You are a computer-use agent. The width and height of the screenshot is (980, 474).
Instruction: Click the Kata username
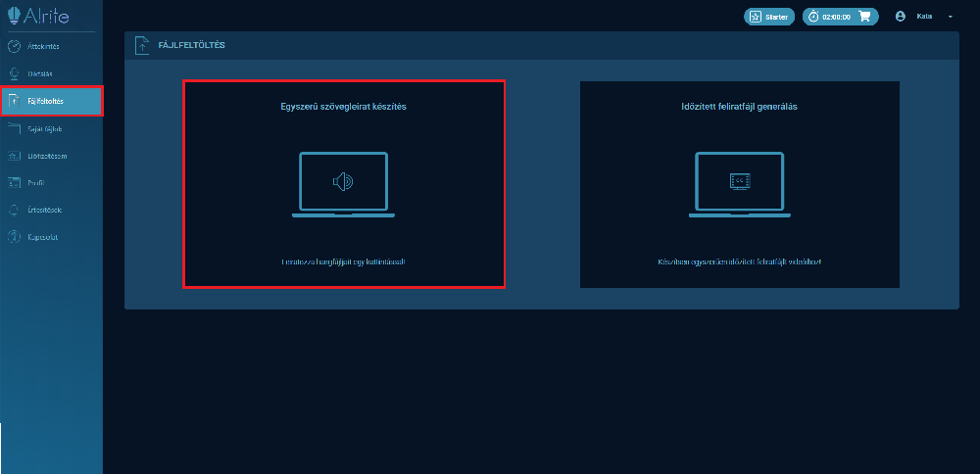point(924,17)
